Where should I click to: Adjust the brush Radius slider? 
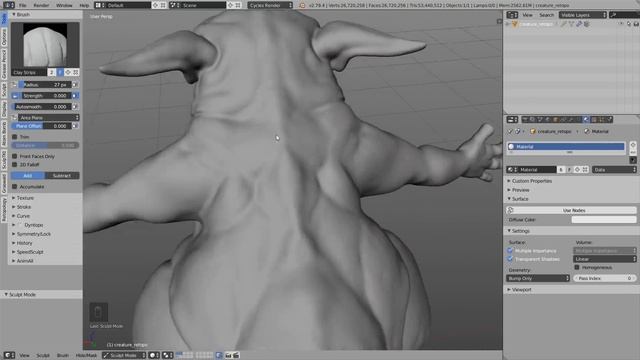coord(44,84)
